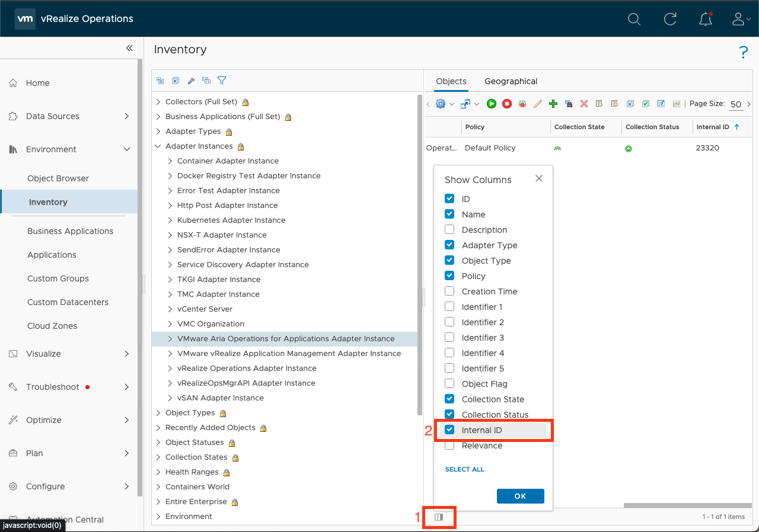
Task: Click the pencil Edit Object icon
Action: (538, 104)
